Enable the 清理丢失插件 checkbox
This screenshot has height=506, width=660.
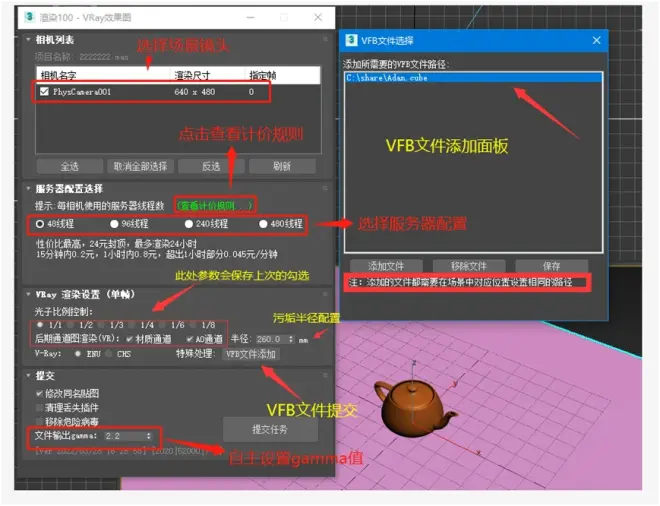coord(39,407)
